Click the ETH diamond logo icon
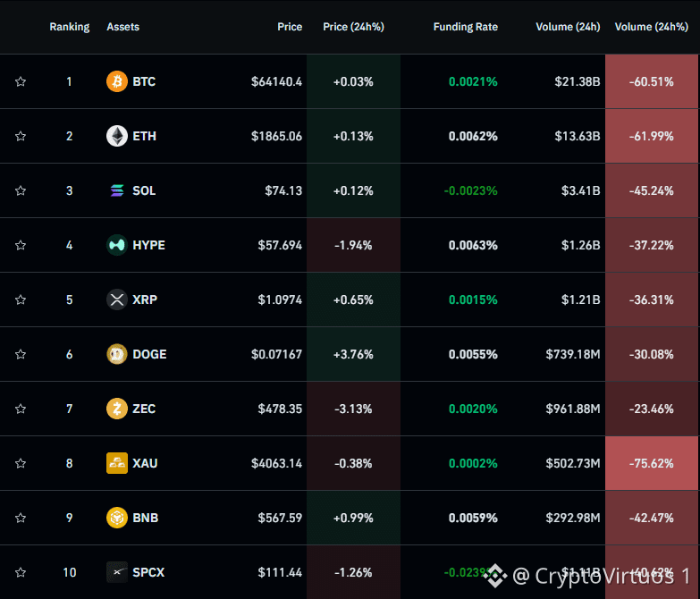The height and width of the screenshot is (599, 700). point(117,136)
